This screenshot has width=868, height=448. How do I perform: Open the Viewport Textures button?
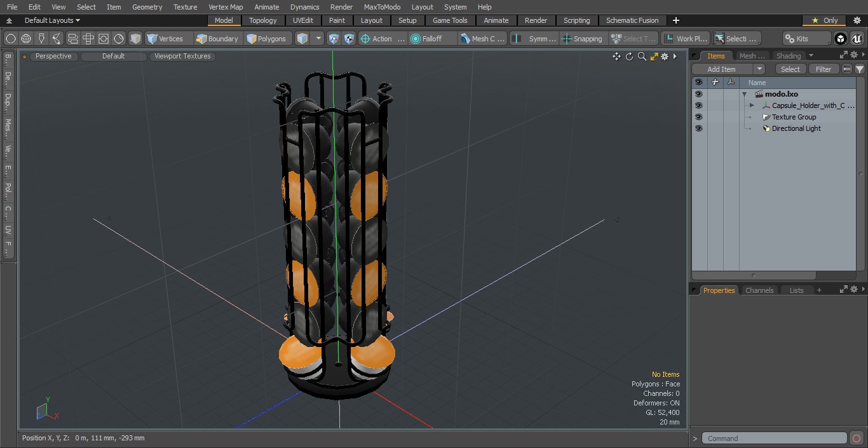click(x=182, y=56)
